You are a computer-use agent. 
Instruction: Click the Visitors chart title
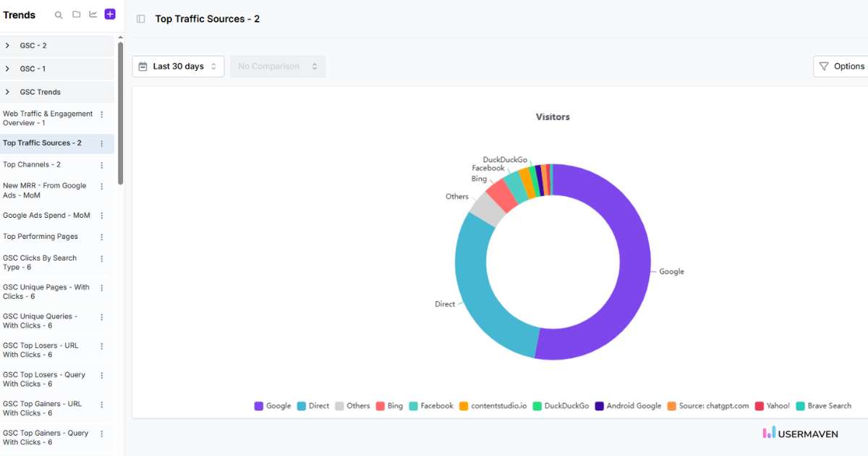pyautogui.click(x=553, y=117)
